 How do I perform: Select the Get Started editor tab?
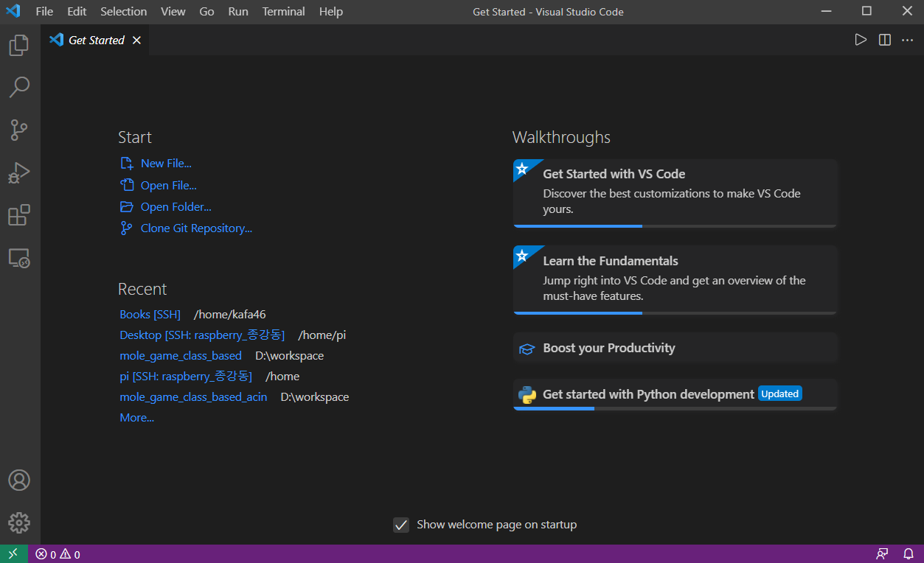click(x=95, y=41)
